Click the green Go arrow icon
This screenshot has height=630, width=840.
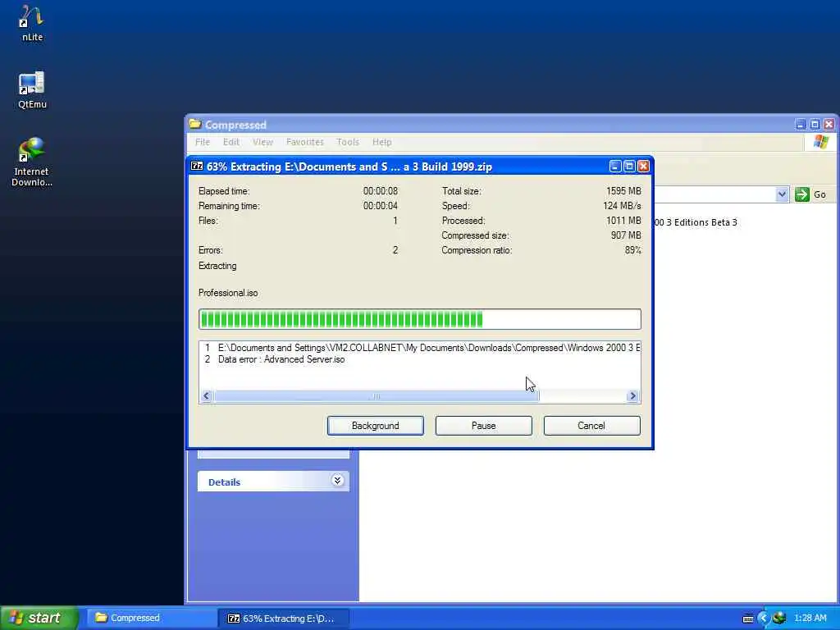click(802, 194)
